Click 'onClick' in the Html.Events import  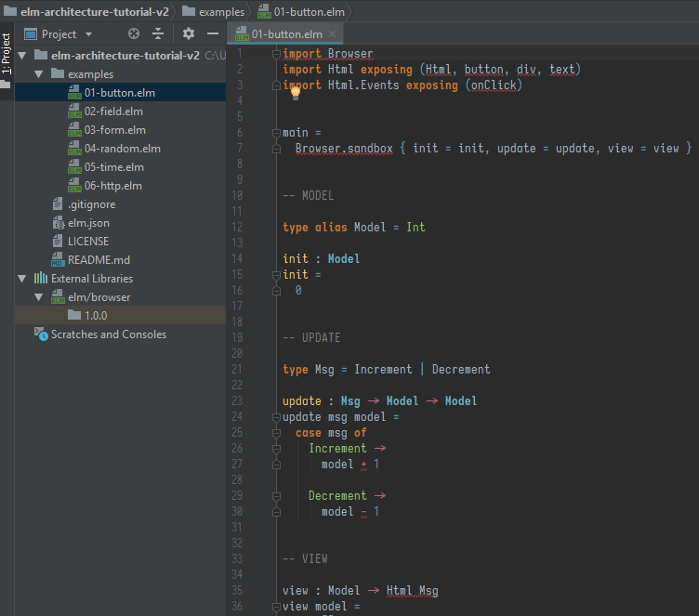pos(494,85)
